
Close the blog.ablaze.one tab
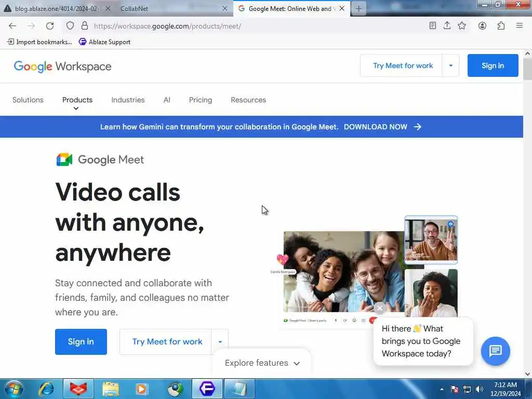click(x=108, y=8)
